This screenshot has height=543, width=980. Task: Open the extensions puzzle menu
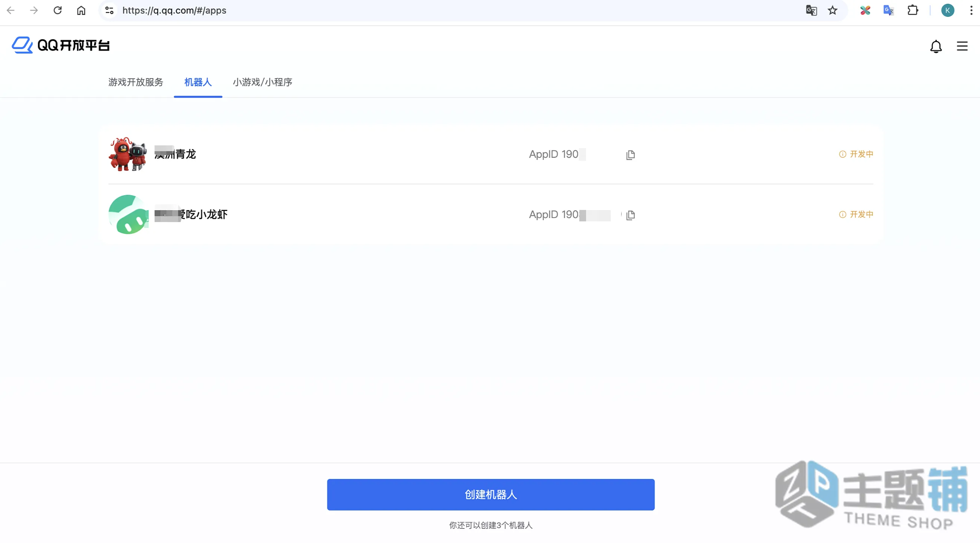pyautogui.click(x=913, y=10)
